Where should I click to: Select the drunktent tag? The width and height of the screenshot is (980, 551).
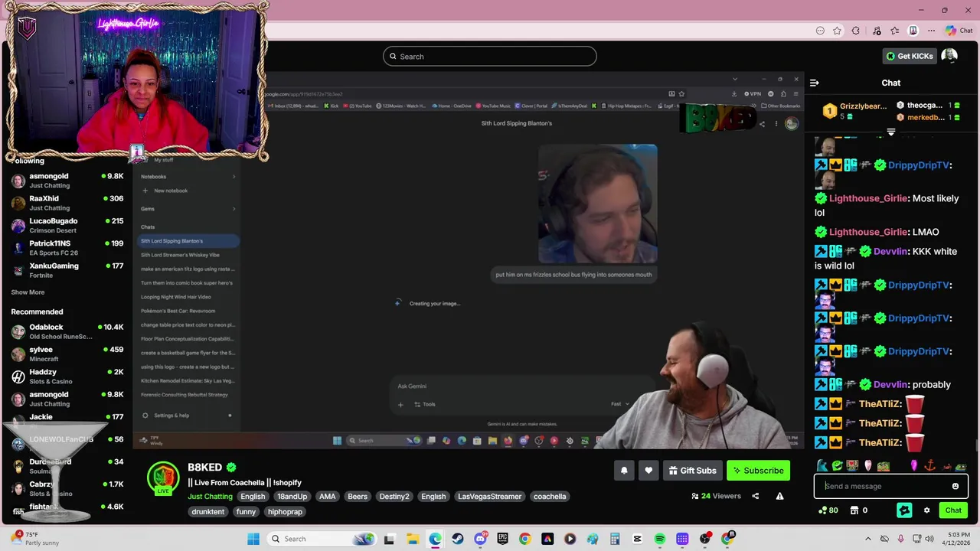pyautogui.click(x=208, y=512)
